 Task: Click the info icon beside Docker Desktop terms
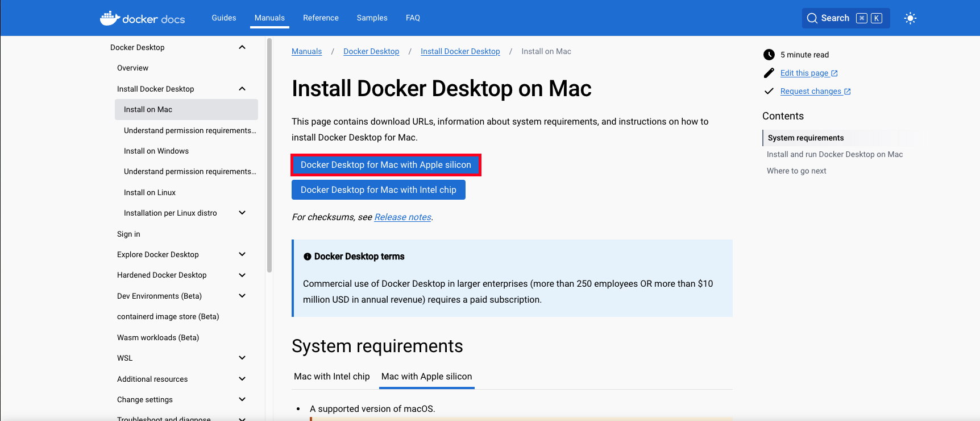(308, 257)
